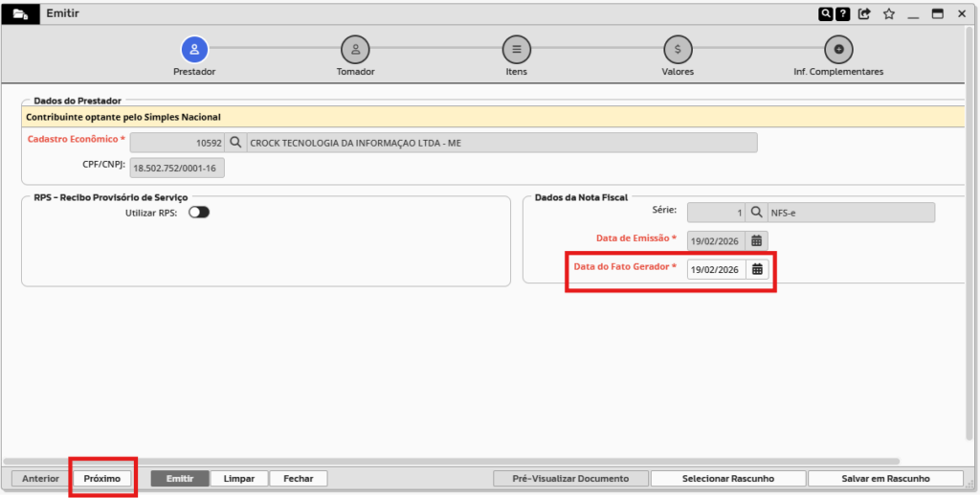Toggle the Utilizar RPS switch

198,213
